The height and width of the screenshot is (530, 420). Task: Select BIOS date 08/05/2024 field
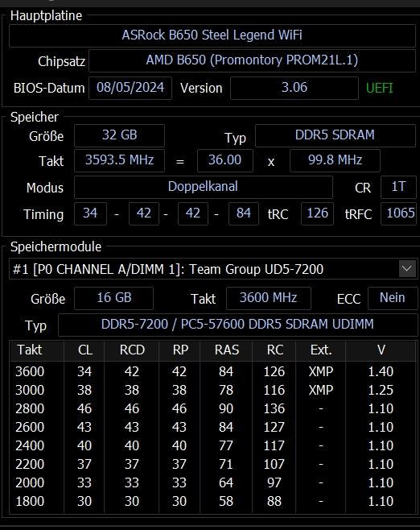(x=130, y=88)
